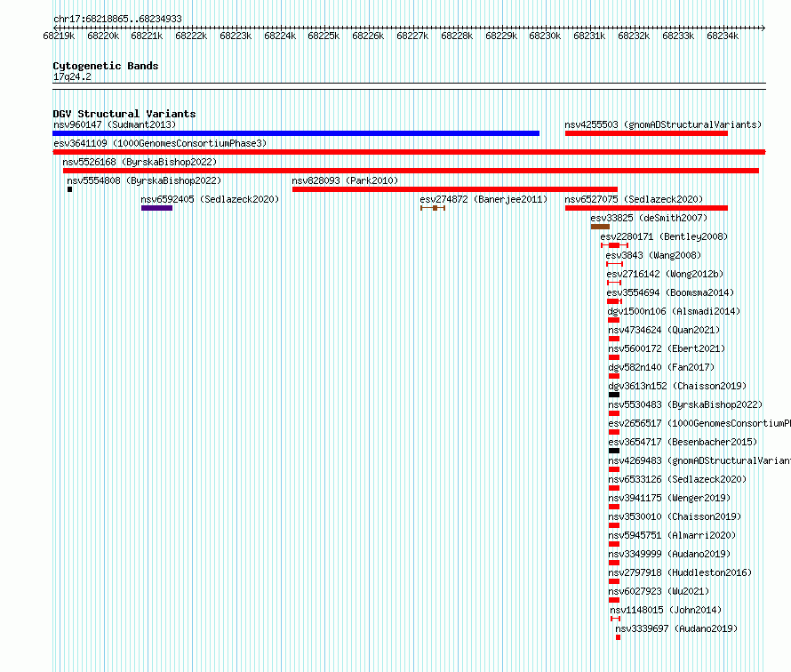Click the 68230k tick on the ruler

click(x=545, y=36)
